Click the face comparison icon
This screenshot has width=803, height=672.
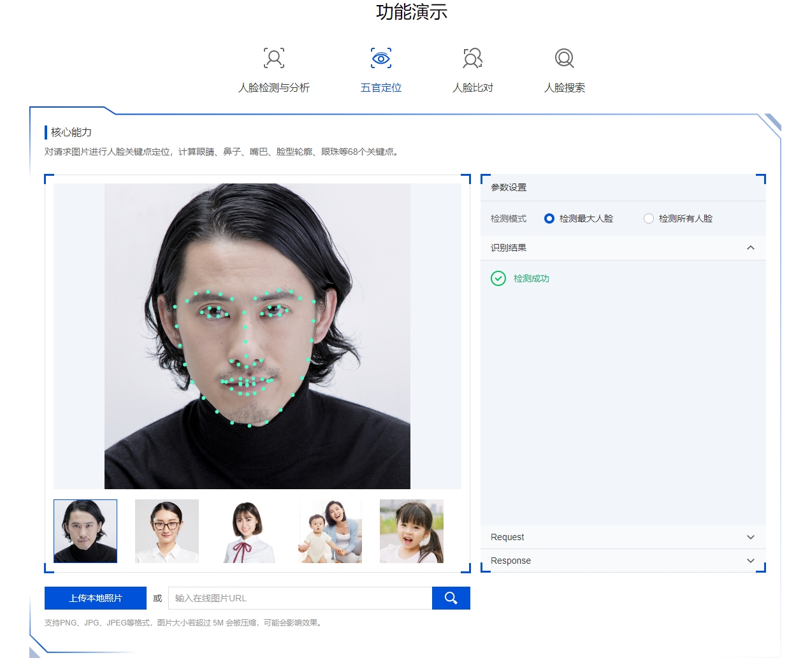[x=473, y=58]
